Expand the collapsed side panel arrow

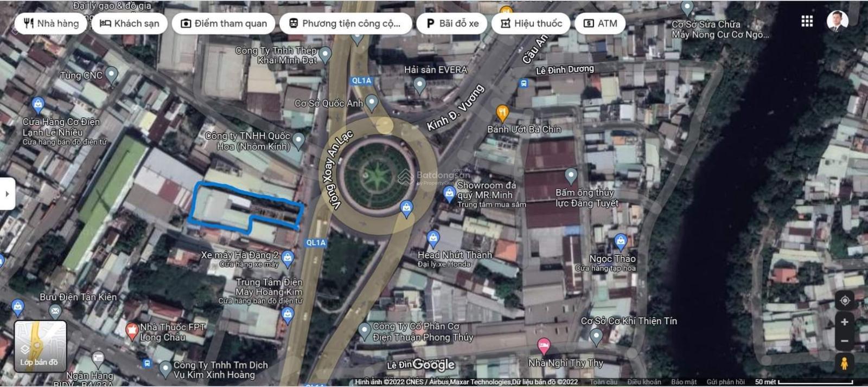click(x=7, y=193)
